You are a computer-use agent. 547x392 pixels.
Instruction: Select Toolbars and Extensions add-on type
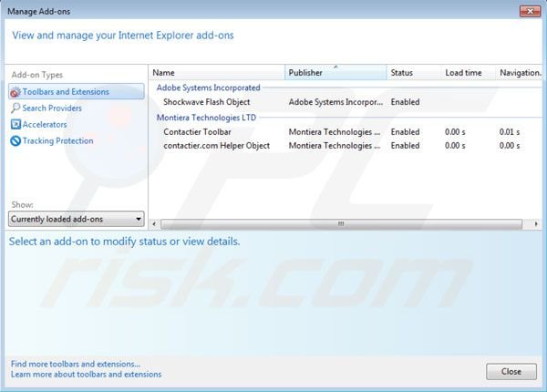pos(77,92)
